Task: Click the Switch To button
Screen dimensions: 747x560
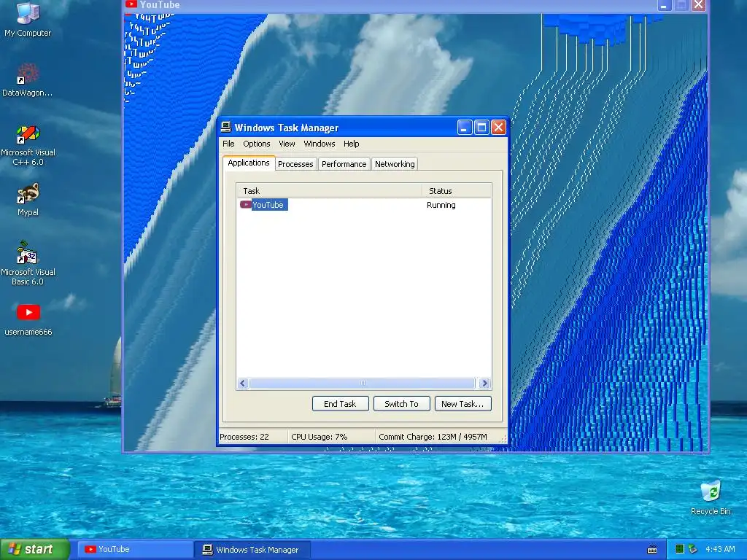Action: point(402,404)
